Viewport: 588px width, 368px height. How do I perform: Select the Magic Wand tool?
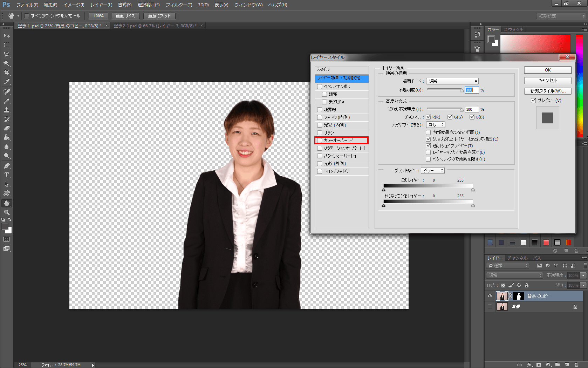[7, 63]
